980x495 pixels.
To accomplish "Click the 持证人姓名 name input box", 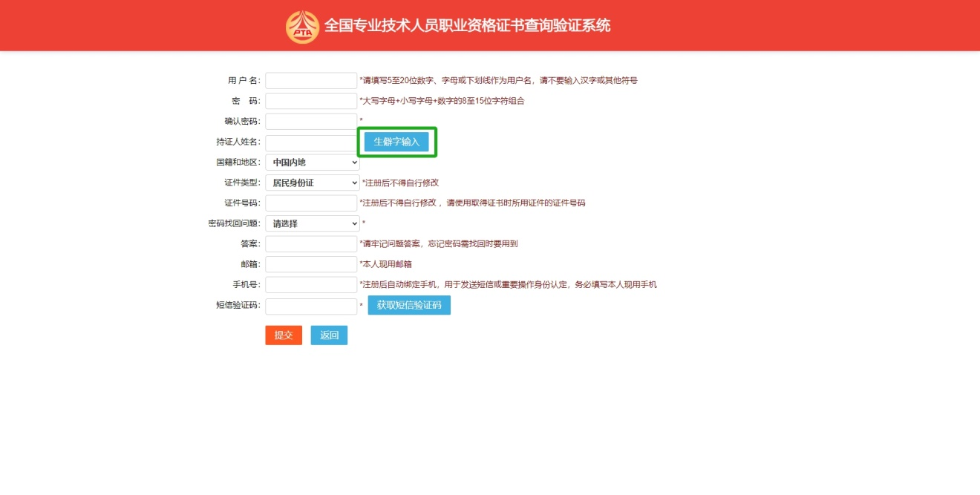I will pos(311,142).
